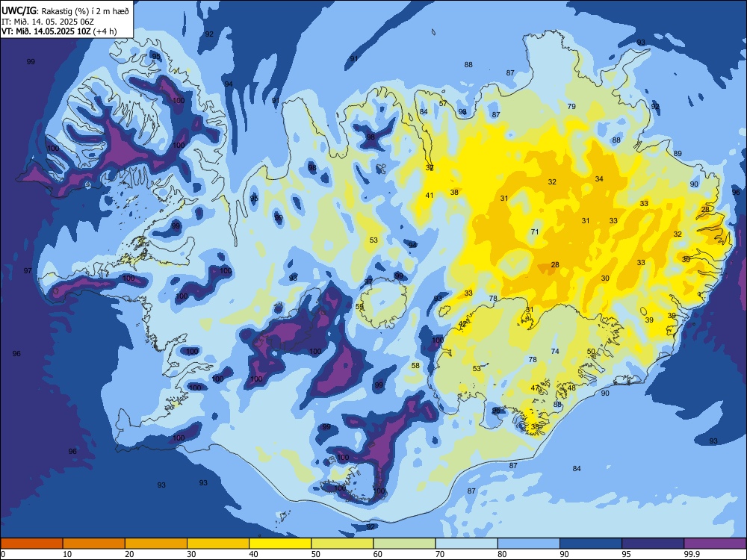Click the '34' humidity value on the map
747x560 pixels.
(599, 179)
